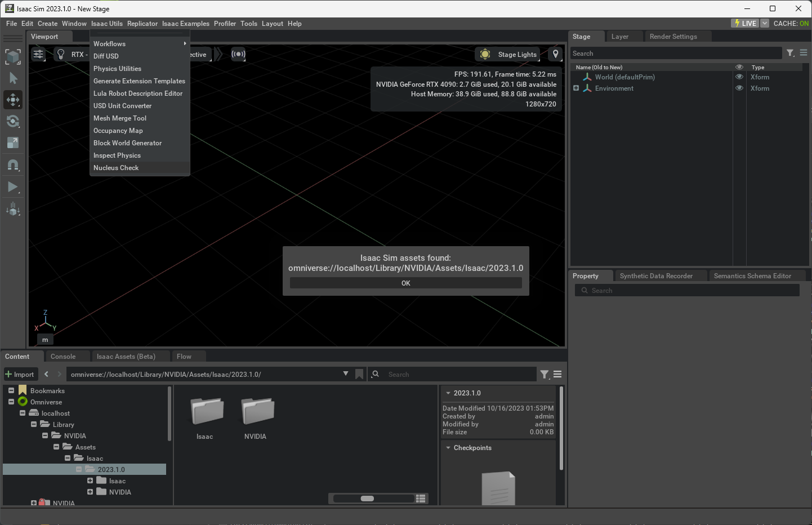
Task: Go back in the Content browser
Action: [46, 374]
